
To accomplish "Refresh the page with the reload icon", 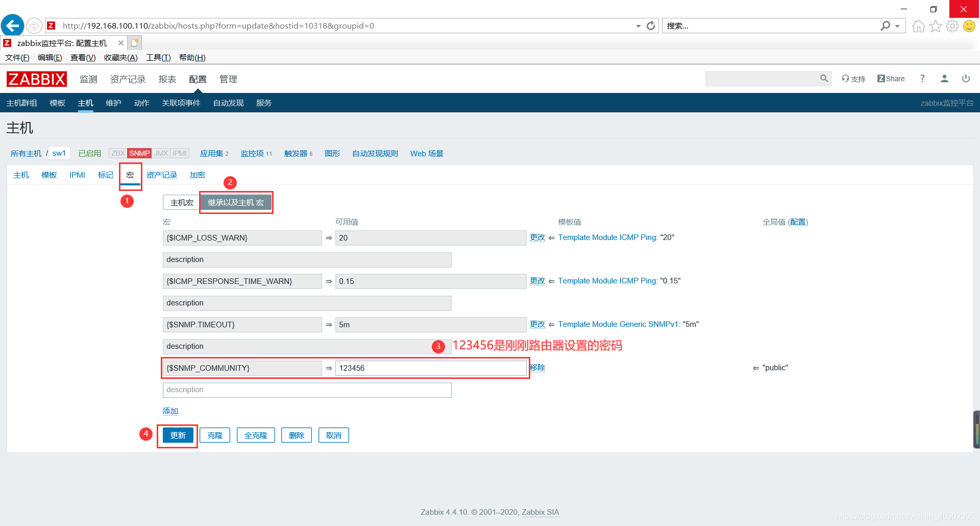I will click(x=650, y=26).
